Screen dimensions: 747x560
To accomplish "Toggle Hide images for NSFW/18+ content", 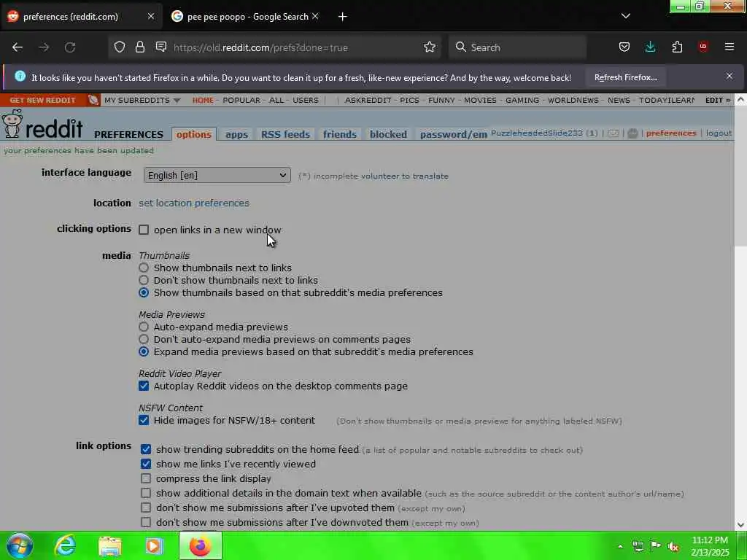I will pyautogui.click(x=144, y=420).
